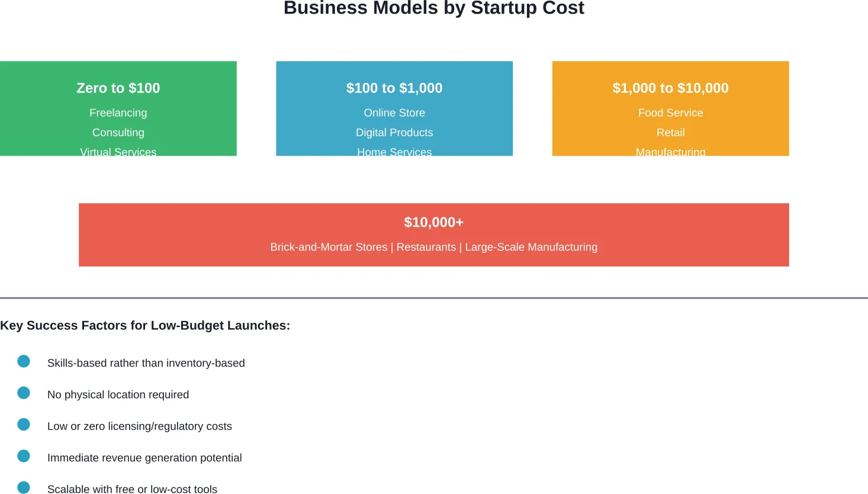
Task: Select "Retail" in the orange card
Action: 670,133
